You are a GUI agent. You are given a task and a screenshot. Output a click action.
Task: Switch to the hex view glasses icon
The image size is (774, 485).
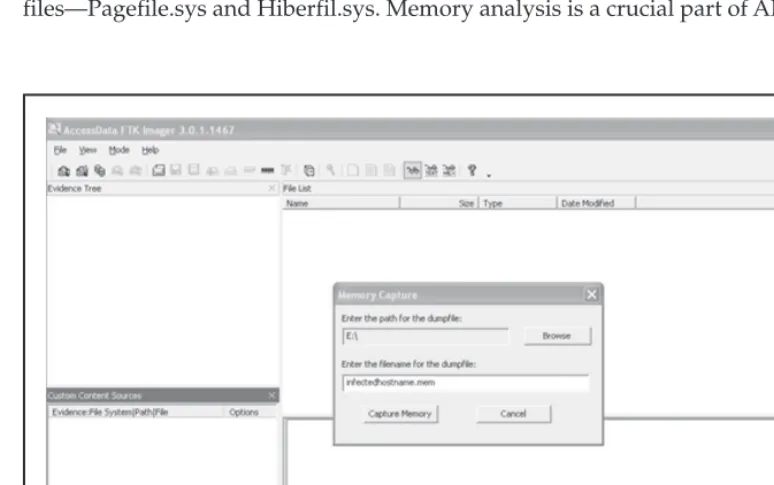[449, 171]
